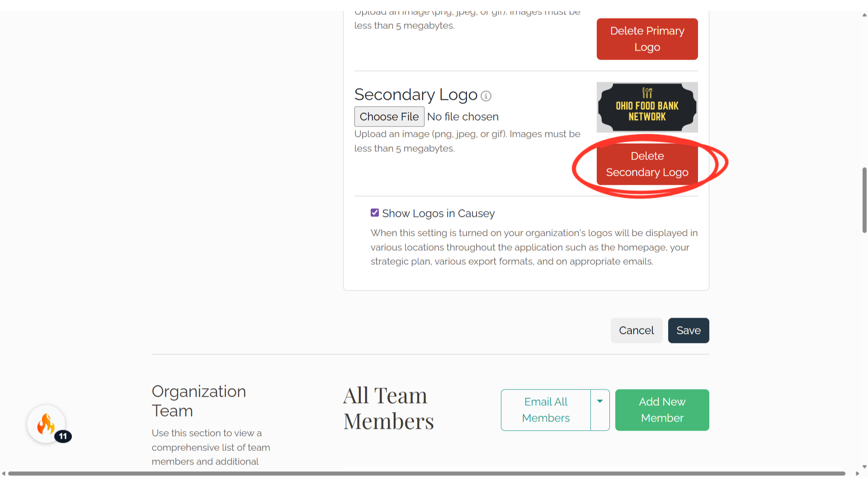
Task: Click the No file chosen text
Action: click(463, 117)
